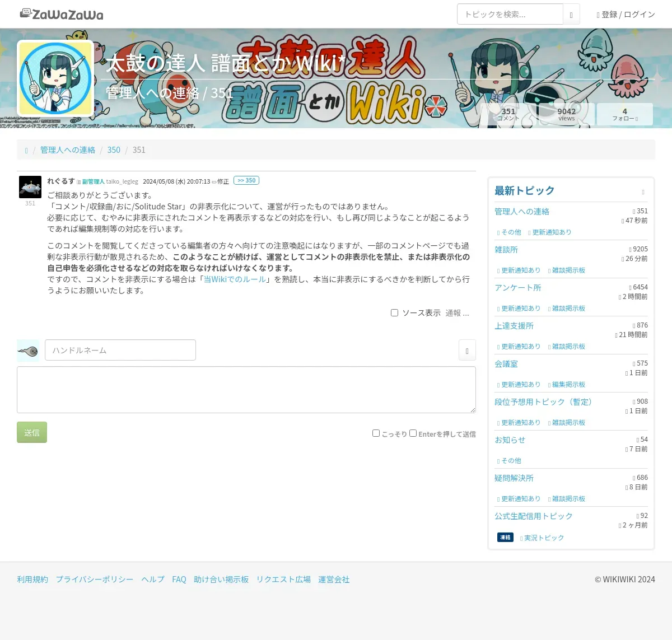Image resolution: width=672 pixels, height=640 pixels.
Task: Open FAQ in the footer
Action: point(179,580)
